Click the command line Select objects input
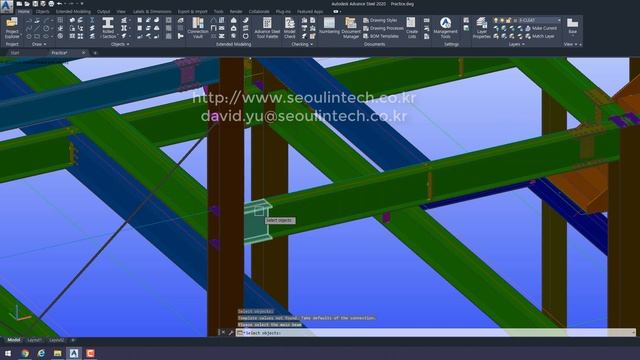This screenshot has height=360, width=640. coord(435,333)
